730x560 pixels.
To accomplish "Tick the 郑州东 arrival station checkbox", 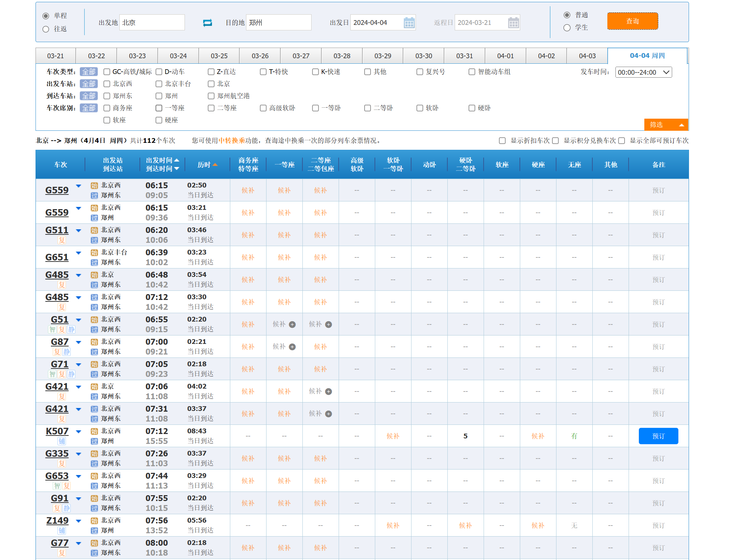I will [107, 96].
